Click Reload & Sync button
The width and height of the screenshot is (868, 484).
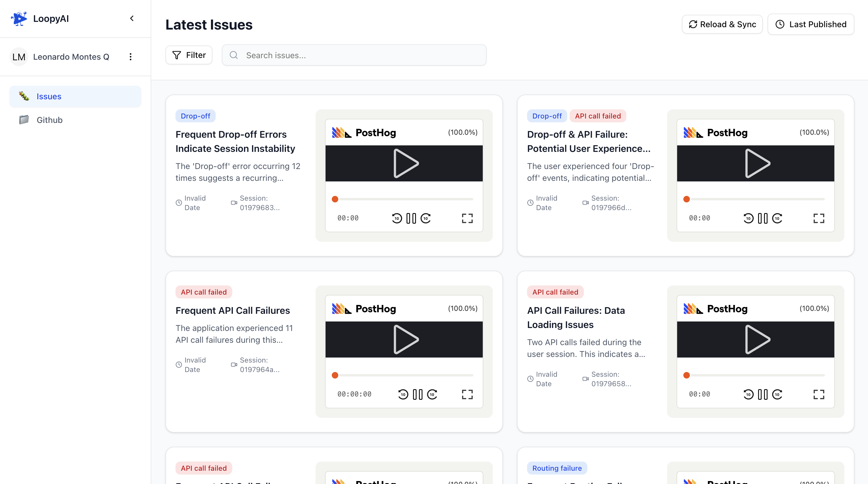(x=722, y=24)
